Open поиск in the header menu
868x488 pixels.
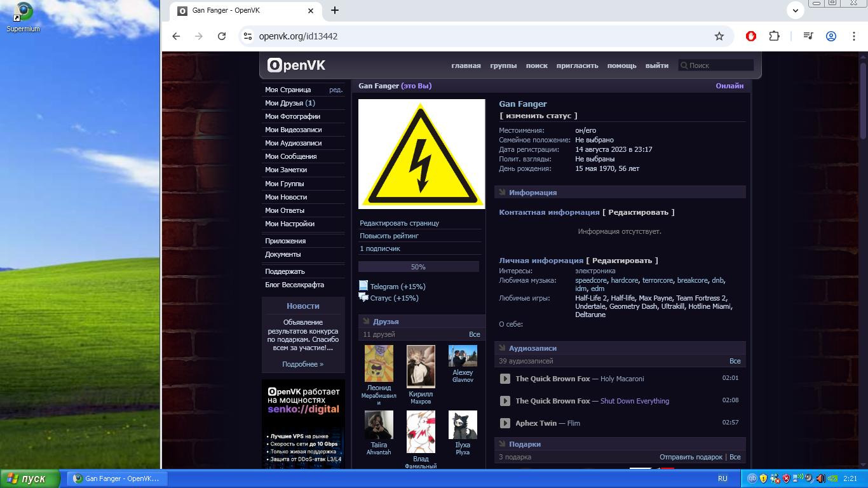click(536, 65)
